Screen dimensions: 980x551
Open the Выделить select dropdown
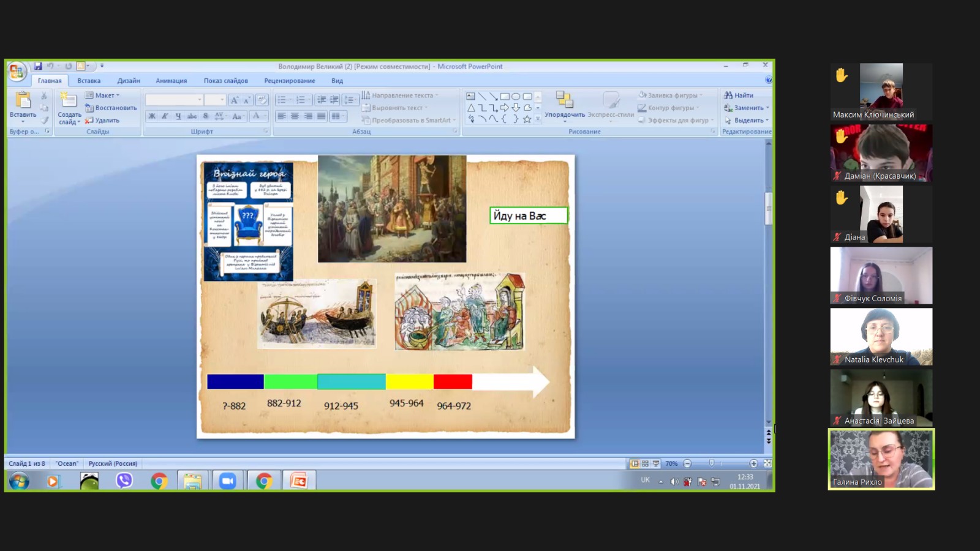tap(747, 121)
